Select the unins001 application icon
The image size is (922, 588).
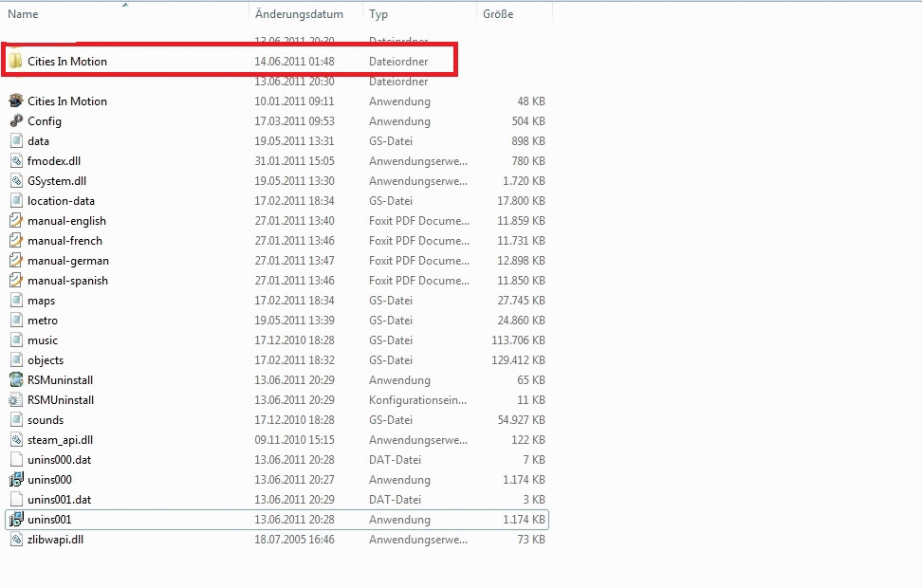(16, 520)
